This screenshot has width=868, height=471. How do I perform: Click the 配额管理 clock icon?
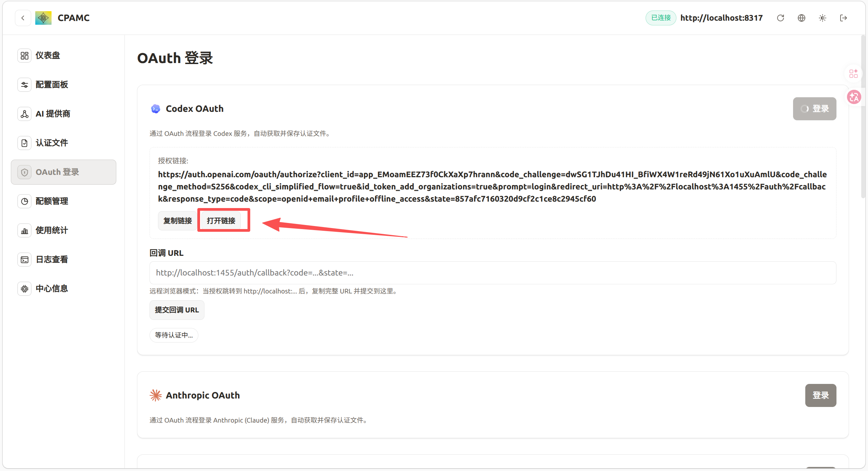pyautogui.click(x=24, y=201)
